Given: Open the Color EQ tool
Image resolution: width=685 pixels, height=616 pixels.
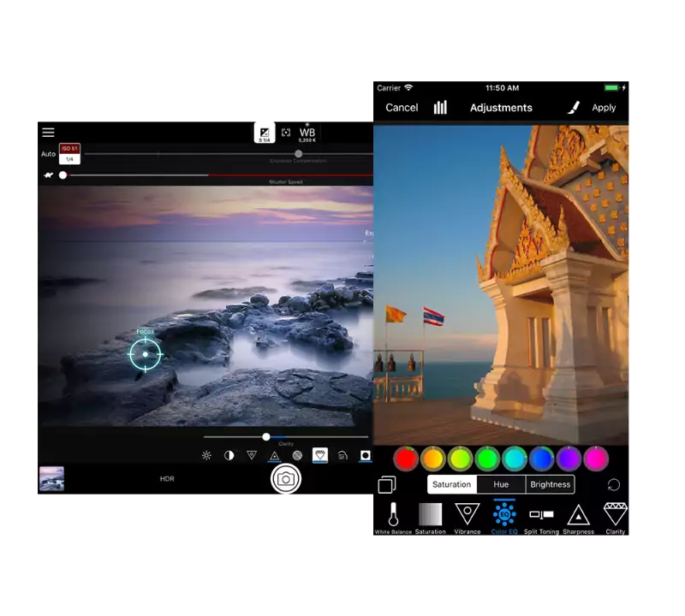Looking at the screenshot, I should pos(504,518).
